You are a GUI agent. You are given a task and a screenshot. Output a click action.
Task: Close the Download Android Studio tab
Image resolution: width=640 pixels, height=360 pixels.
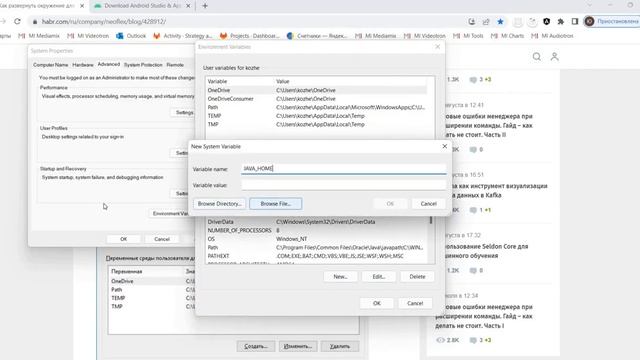(x=188, y=6)
